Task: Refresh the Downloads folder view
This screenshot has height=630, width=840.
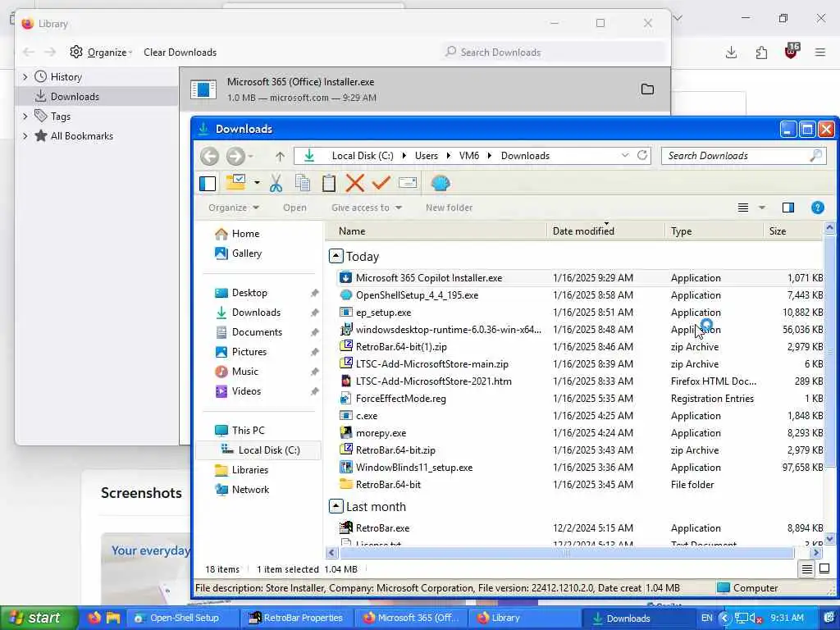Action: point(642,155)
